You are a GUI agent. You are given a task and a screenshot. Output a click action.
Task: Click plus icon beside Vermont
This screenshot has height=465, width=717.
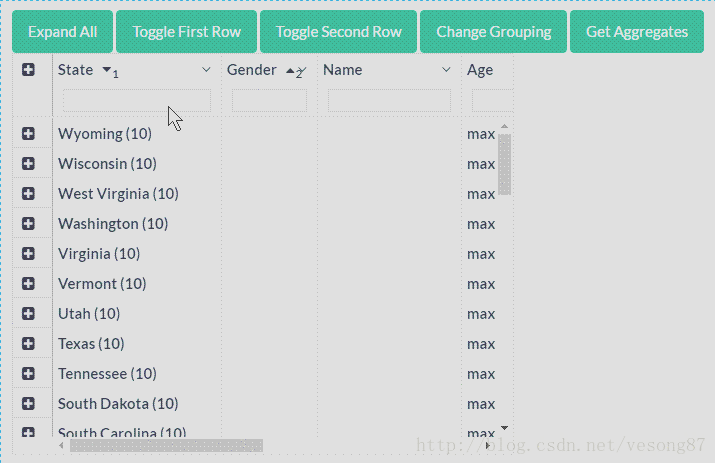[28, 284]
